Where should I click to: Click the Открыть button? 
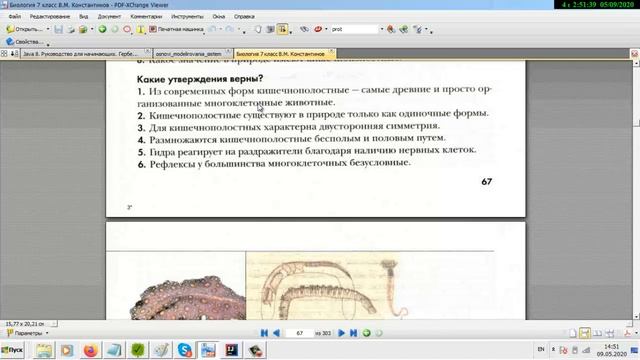(x=24, y=29)
